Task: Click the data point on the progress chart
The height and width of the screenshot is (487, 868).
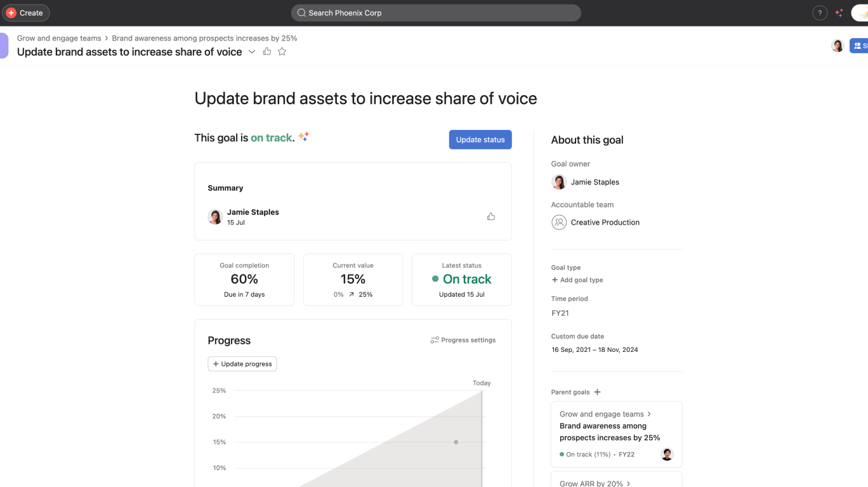Action: [x=456, y=442]
